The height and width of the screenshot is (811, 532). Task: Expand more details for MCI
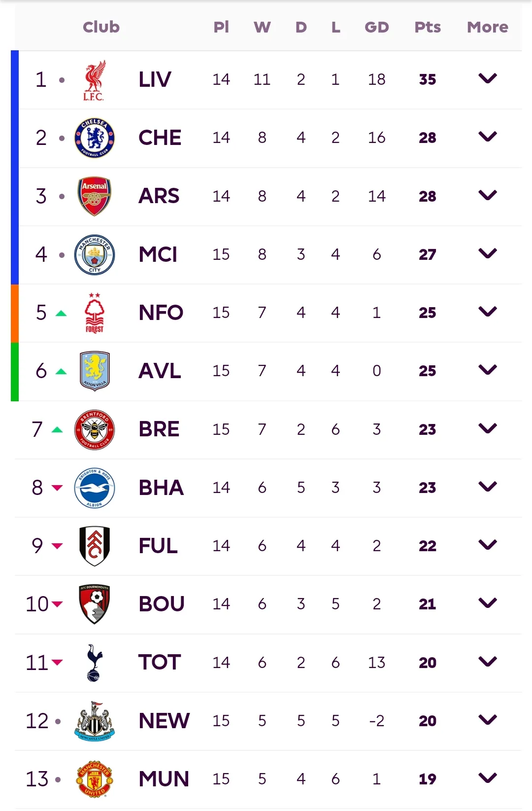488,253
